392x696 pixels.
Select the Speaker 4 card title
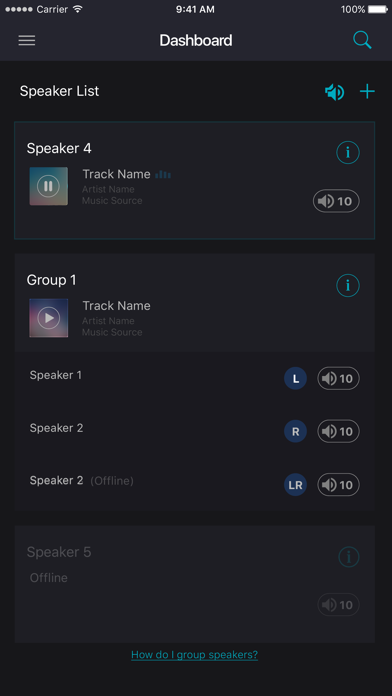[x=59, y=148]
